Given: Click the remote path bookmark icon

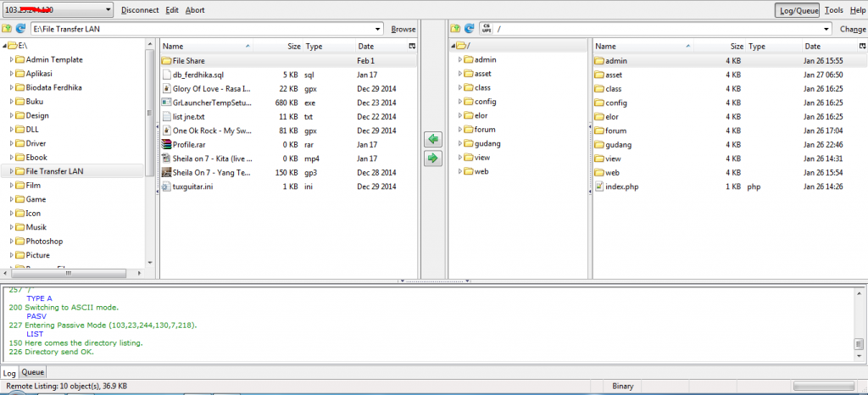Looking at the screenshot, I should (x=486, y=28).
